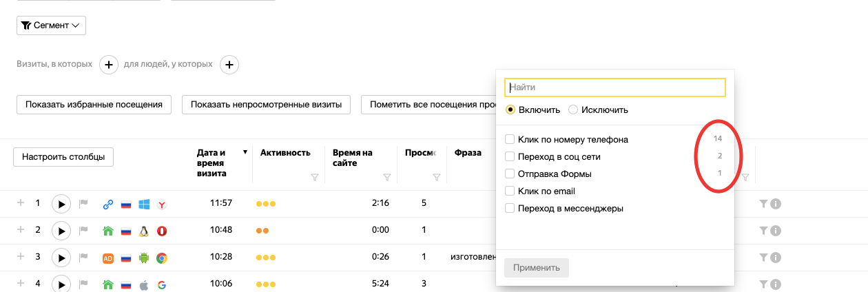This screenshot has height=292, width=868.
Task: Click the info icon in row 1
Action: pos(775,204)
